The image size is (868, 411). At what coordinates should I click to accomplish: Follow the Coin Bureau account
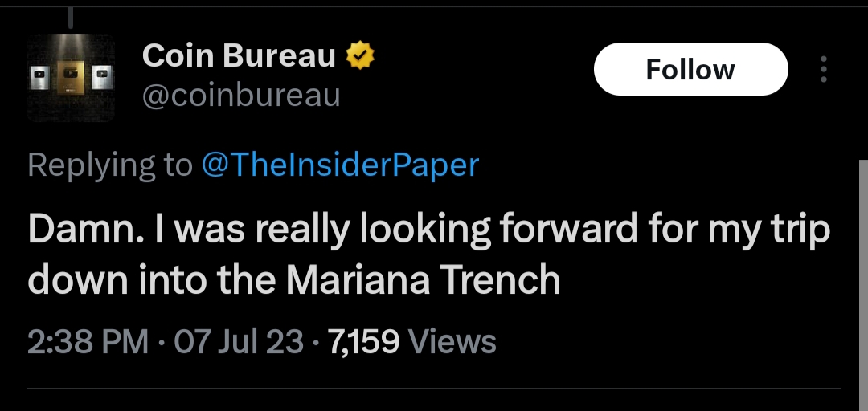(690, 70)
